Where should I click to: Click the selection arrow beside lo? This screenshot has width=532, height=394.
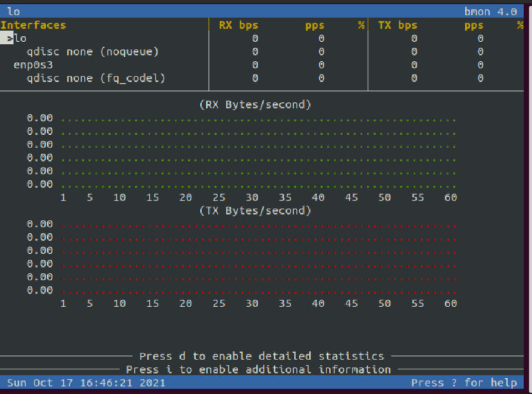(9, 38)
